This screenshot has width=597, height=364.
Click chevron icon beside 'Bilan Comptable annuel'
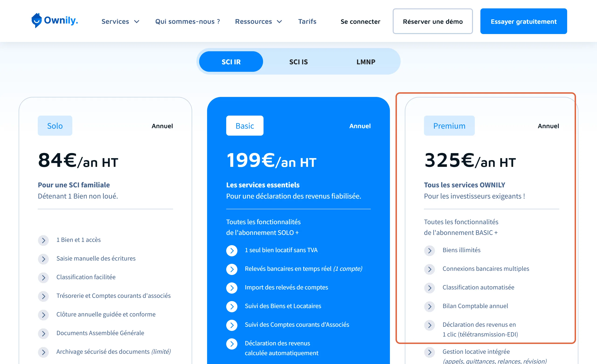point(430,307)
